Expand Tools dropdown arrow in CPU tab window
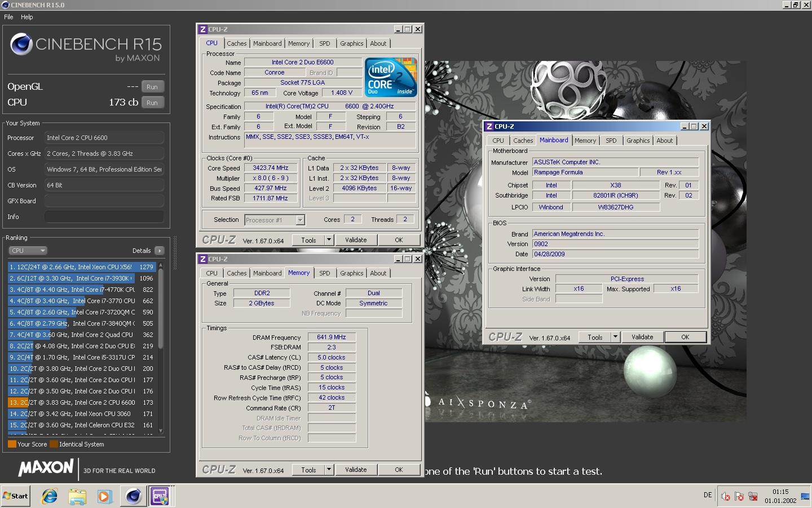Viewport: 812px width, 508px height. pos(329,240)
